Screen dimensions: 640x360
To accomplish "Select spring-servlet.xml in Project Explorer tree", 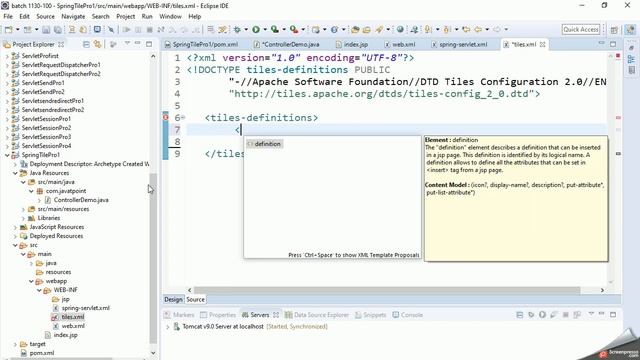I will [85, 308].
